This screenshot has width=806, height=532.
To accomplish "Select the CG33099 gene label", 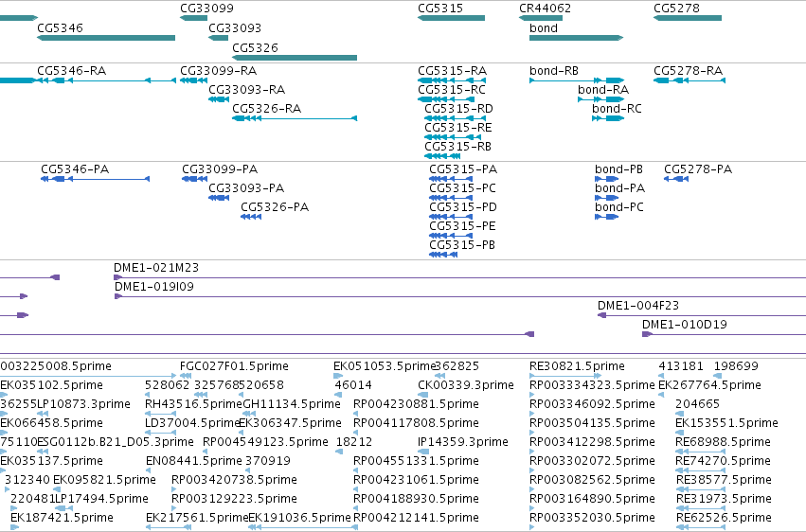I will click(x=206, y=9).
